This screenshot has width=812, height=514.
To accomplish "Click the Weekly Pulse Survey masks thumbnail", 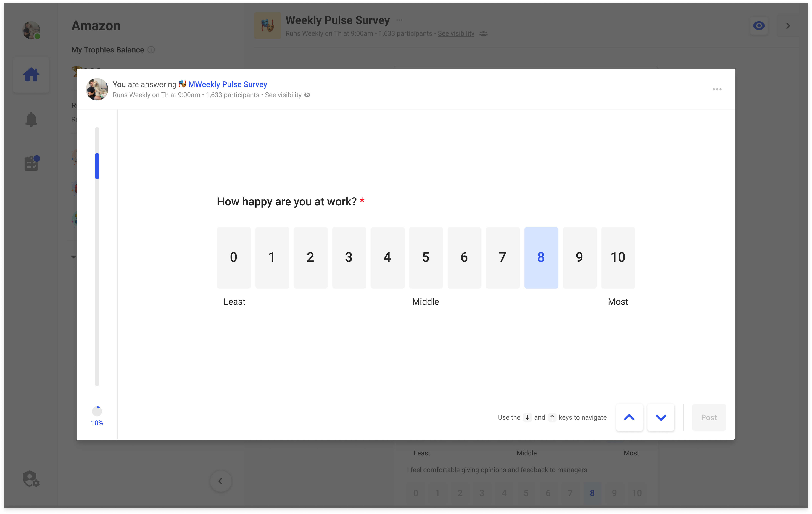I will pos(267,26).
